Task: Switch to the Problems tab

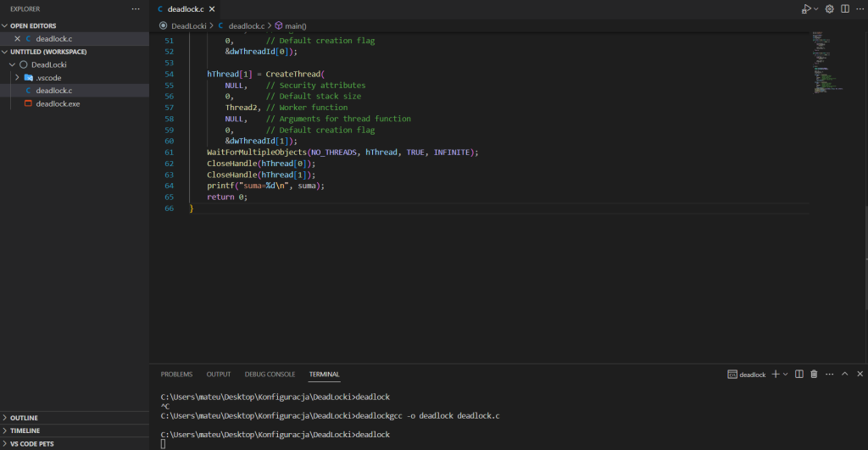Action: pos(176,374)
